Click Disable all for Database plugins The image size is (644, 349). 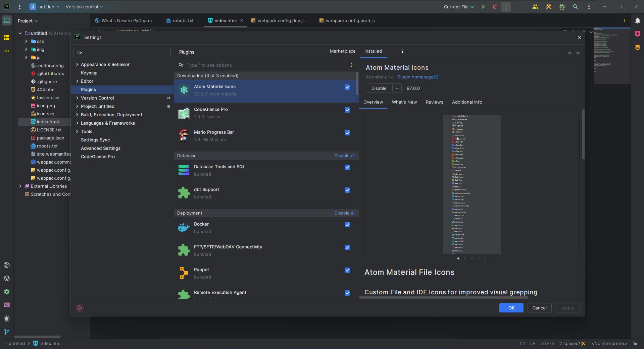coord(345,156)
